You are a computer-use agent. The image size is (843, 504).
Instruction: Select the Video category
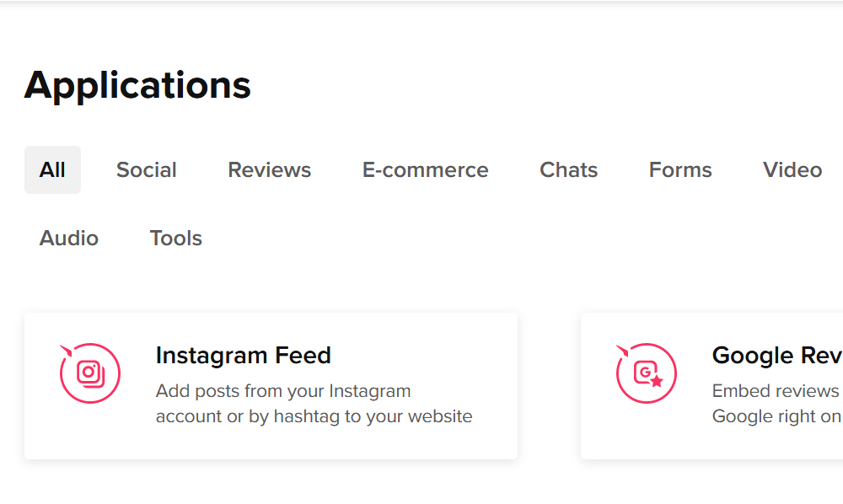tap(792, 170)
